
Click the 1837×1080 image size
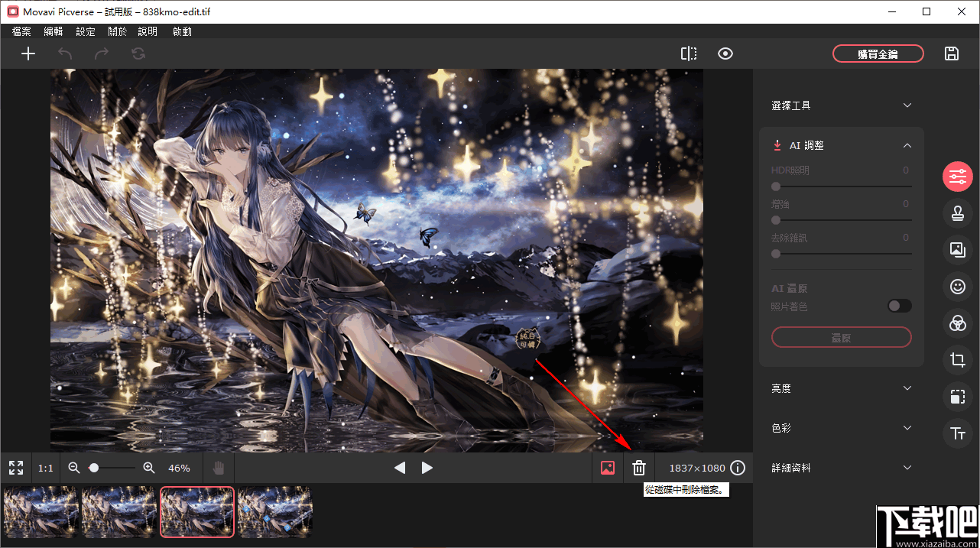[x=697, y=468]
